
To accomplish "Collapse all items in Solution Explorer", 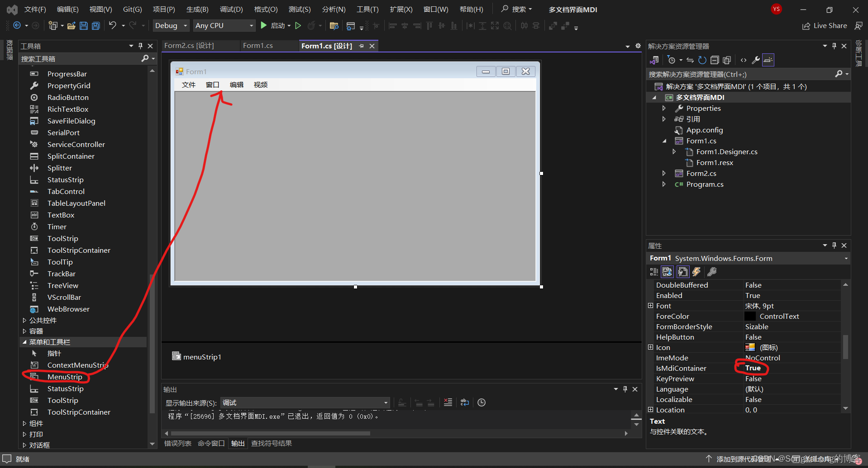I will point(715,60).
